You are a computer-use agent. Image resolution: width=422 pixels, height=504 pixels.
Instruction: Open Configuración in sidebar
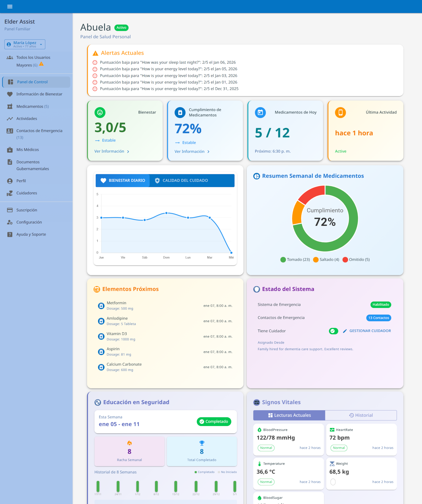pyautogui.click(x=36, y=223)
